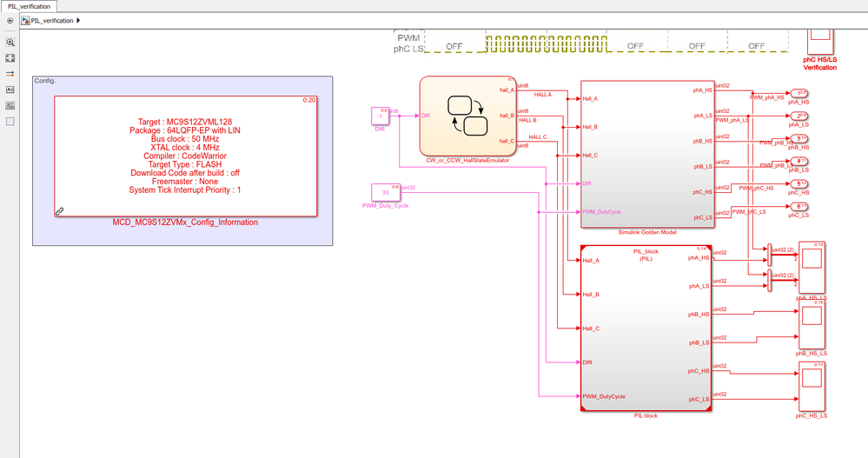Click the PWM_phA_LS signal label

point(732,120)
